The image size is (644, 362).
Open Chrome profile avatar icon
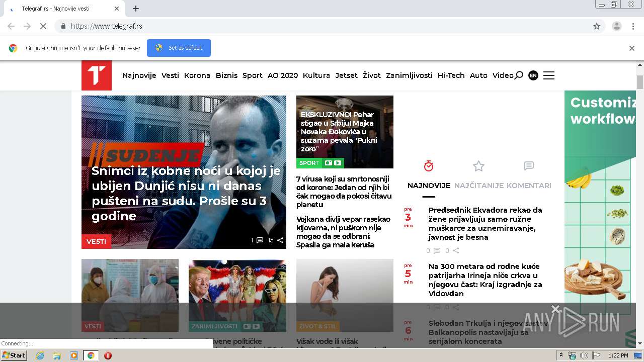tap(616, 26)
